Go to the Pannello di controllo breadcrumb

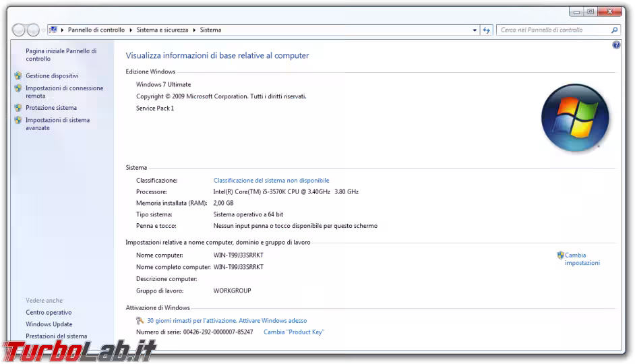click(x=96, y=30)
